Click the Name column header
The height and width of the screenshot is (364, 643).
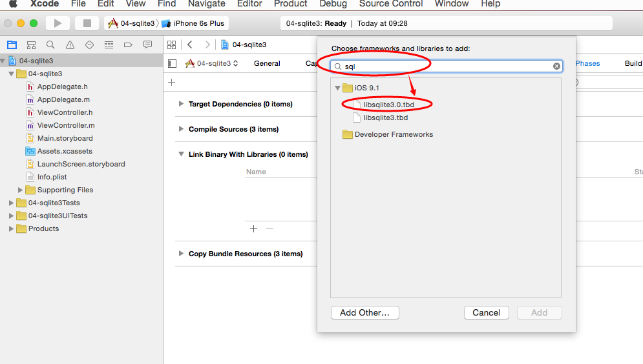pyautogui.click(x=256, y=172)
